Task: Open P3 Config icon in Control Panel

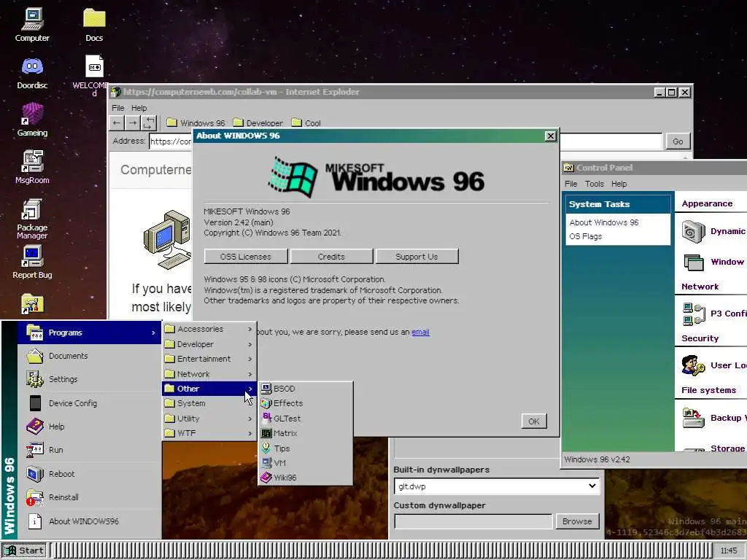Action: click(694, 314)
